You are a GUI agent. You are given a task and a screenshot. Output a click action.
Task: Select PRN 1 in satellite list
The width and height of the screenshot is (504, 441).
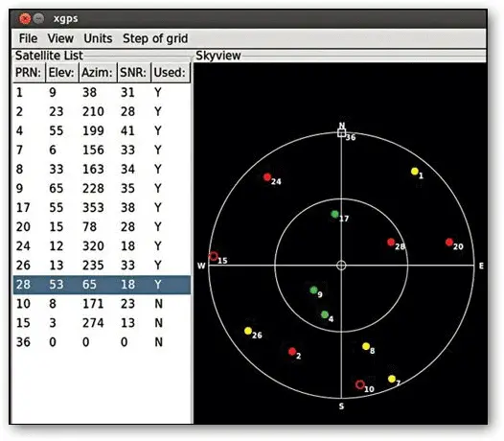click(102, 93)
